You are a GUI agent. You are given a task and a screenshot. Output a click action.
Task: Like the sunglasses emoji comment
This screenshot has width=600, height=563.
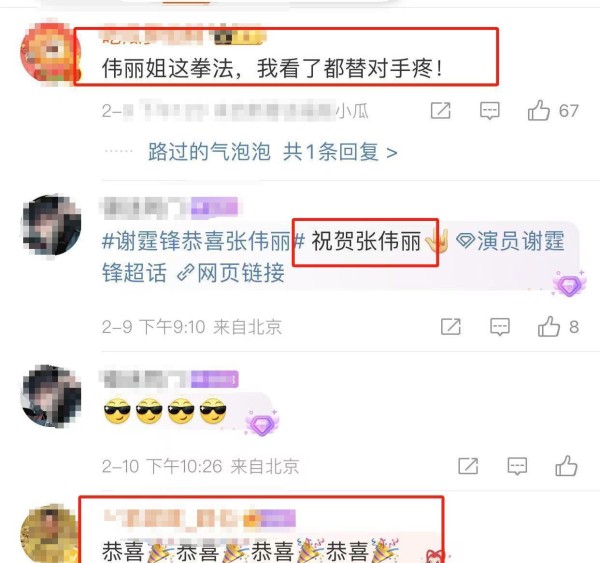pos(566,466)
